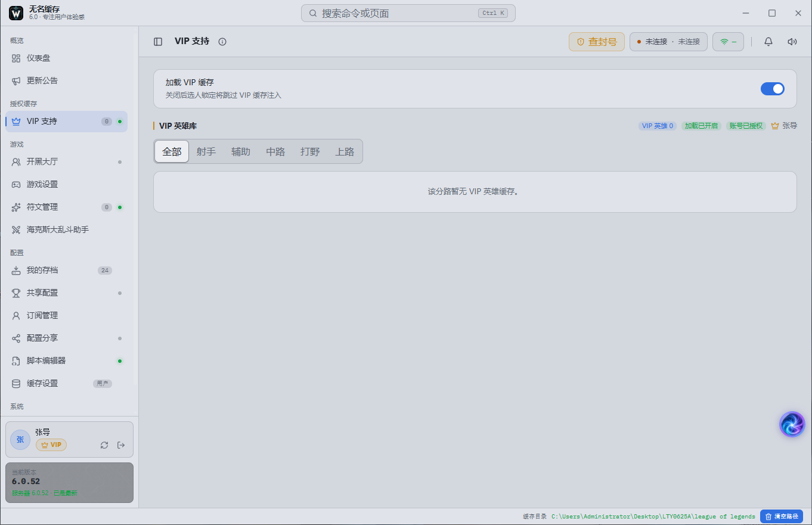Click the 该分路暂无 VIP 英雄缓存 message
This screenshot has width=812, height=525.
pos(475,192)
